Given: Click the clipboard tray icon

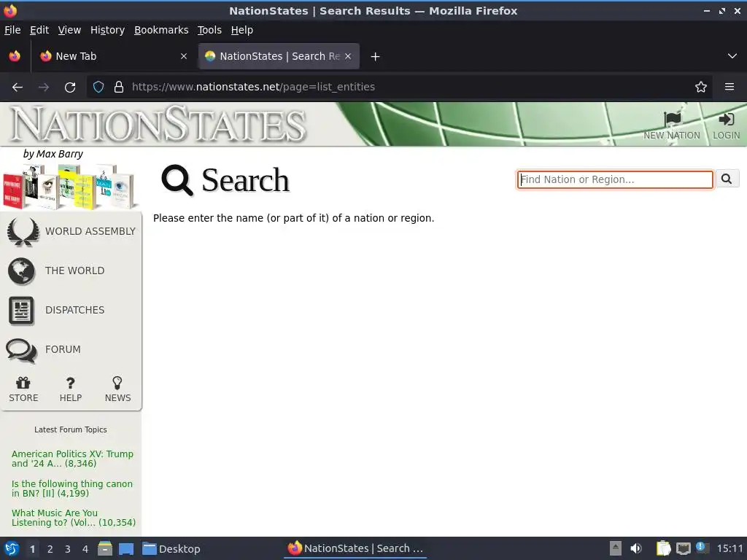Looking at the screenshot, I should click(x=663, y=548).
